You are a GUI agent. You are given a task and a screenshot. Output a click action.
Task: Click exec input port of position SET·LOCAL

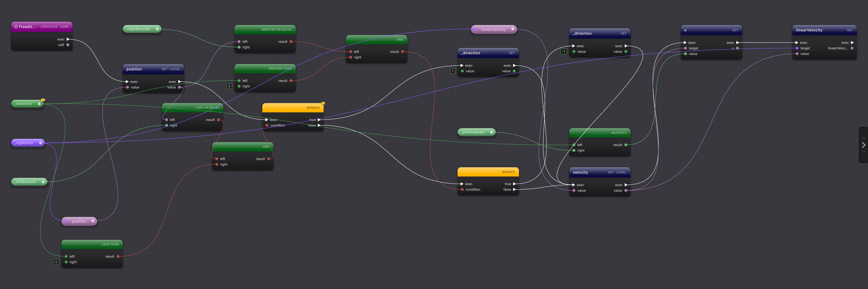(127, 82)
